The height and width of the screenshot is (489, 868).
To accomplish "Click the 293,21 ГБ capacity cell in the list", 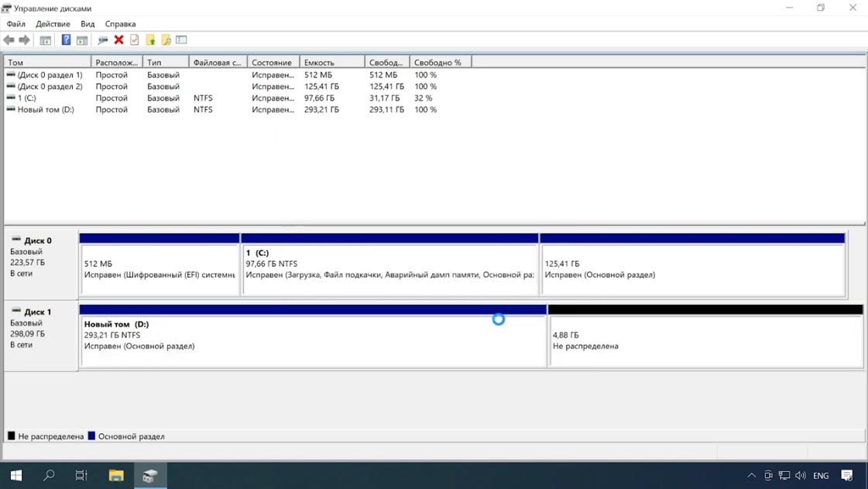I will pos(321,110).
